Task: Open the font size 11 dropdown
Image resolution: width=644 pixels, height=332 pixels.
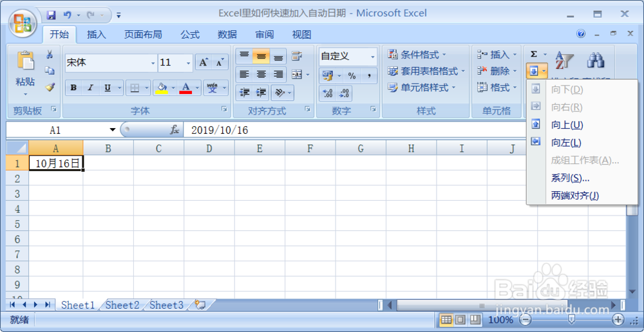Action: tap(189, 63)
